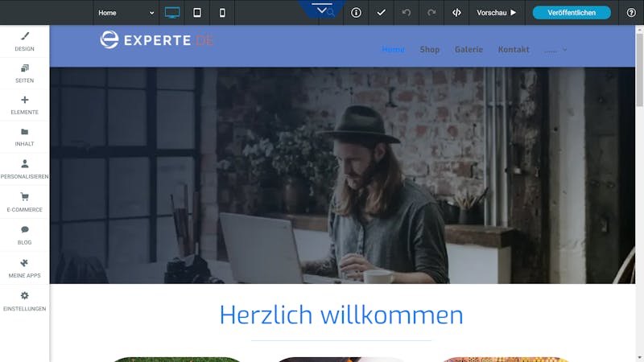Click the redo arrow icon
644x362 pixels.
tap(431, 13)
